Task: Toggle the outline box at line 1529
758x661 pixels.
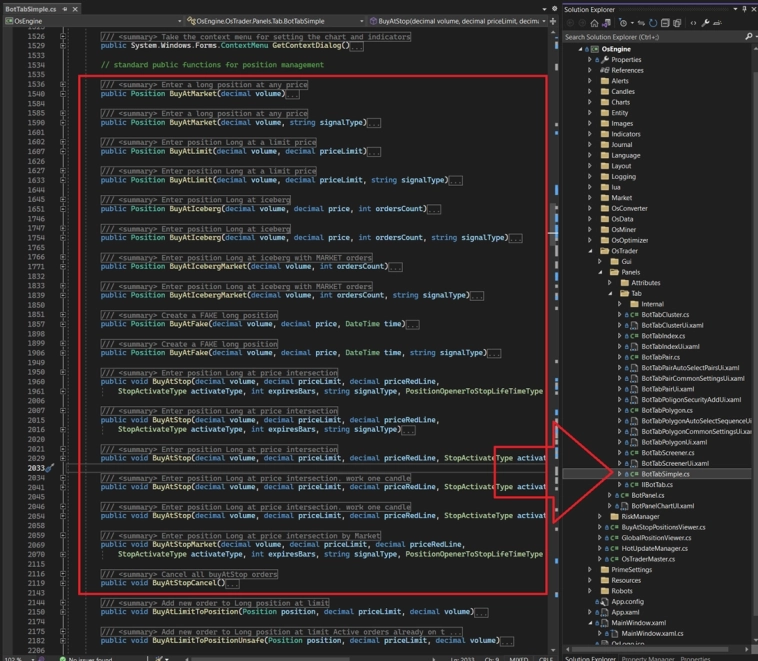Action: click(63, 46)
